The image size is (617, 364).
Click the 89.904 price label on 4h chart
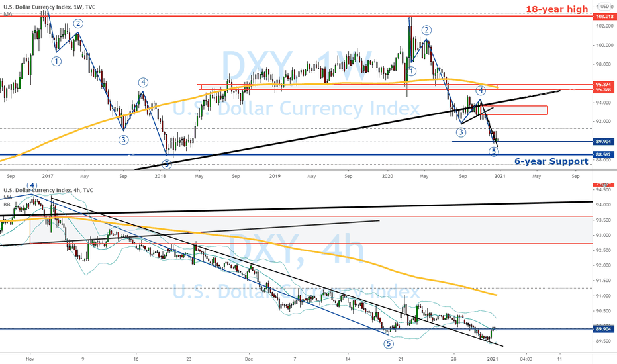click(x=604, y=328)
